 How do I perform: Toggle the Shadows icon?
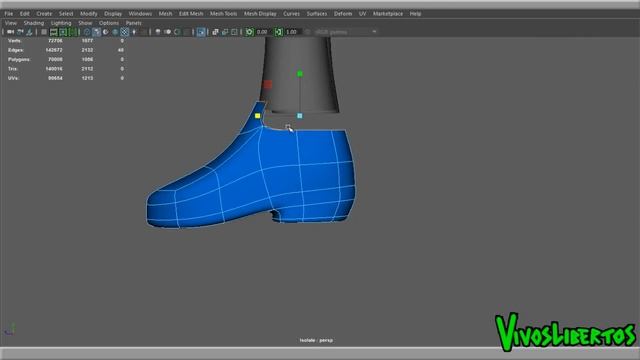click(x=143, y=32)
